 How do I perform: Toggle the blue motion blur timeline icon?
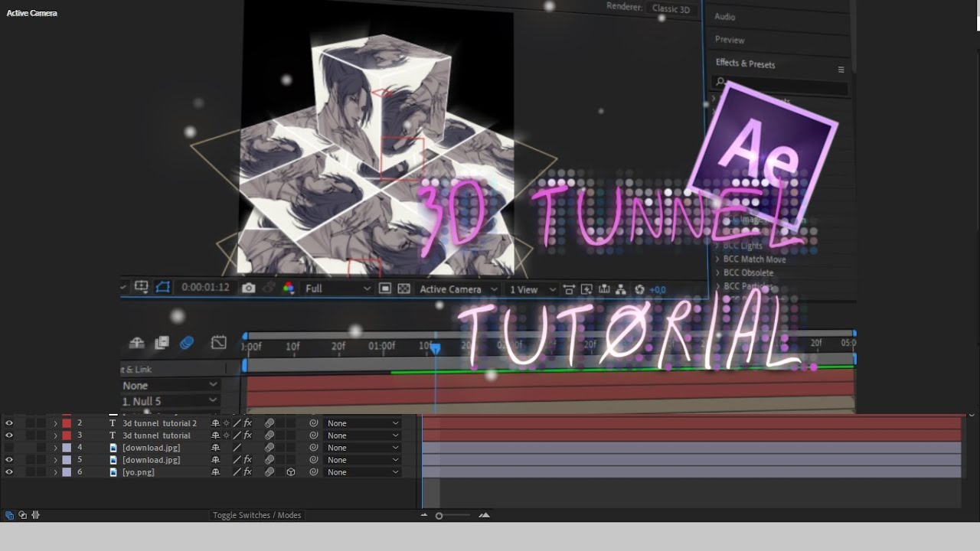pos(187,342)
